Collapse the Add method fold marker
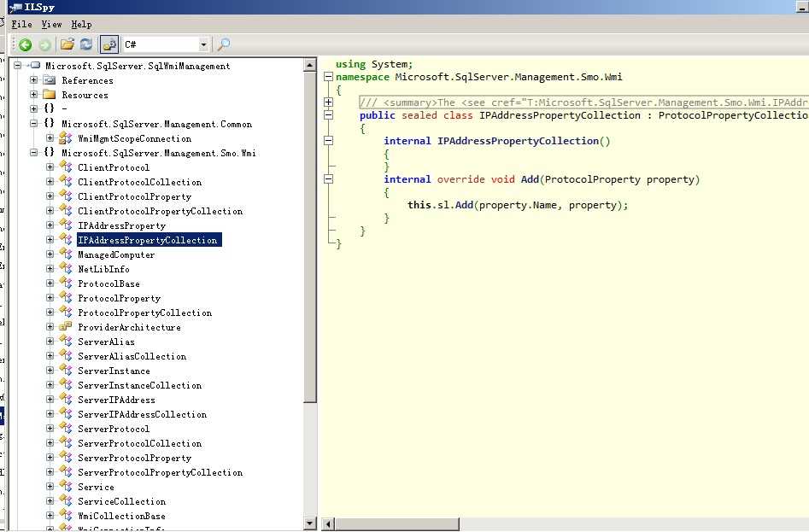 pos(328,178)
